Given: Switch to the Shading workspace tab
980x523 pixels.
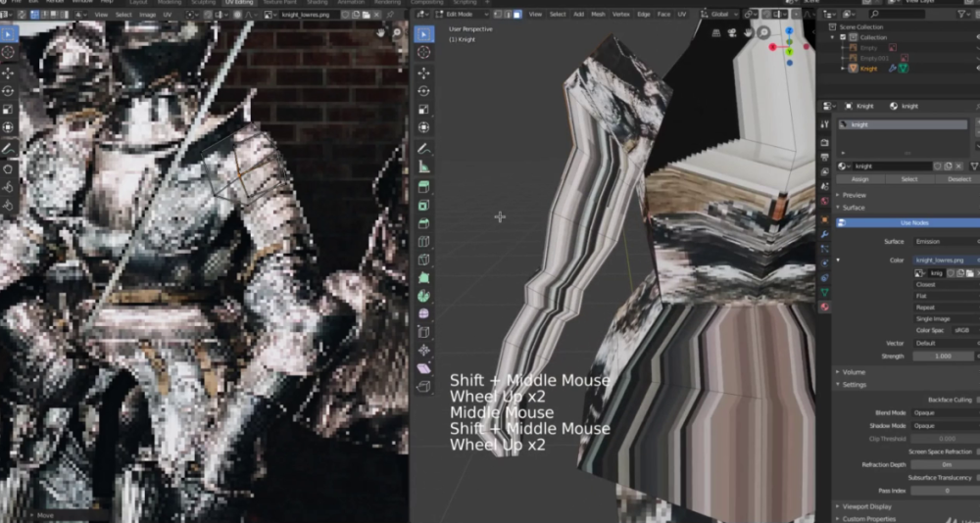Looking at the screenshot, I should coord(318,3).
